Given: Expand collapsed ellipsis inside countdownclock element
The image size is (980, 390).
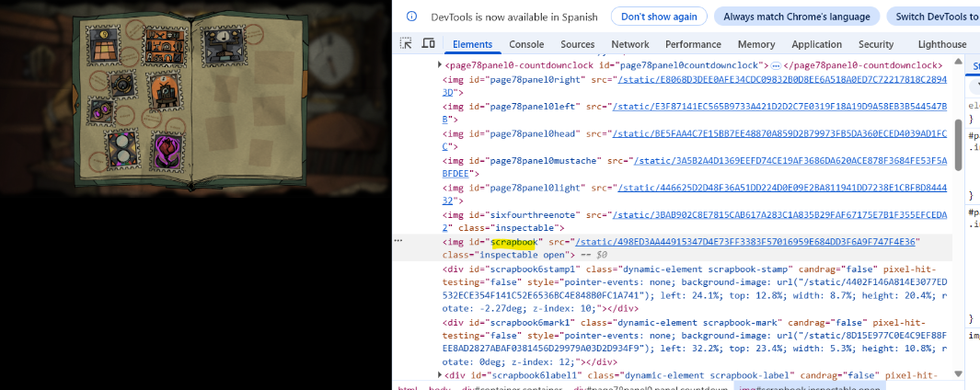Looking at the screenshot, I should [776, 65].
